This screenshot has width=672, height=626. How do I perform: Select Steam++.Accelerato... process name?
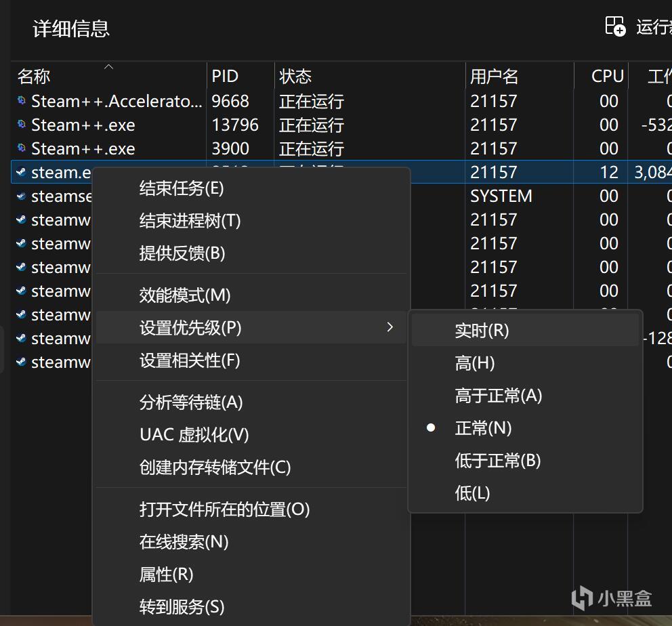[x=117, y=101]
